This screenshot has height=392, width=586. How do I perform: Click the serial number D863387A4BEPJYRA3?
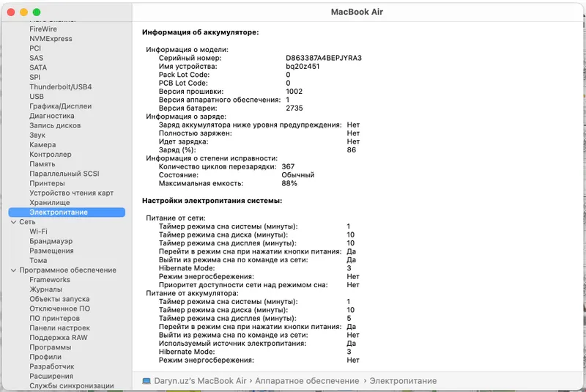point(324,59)
